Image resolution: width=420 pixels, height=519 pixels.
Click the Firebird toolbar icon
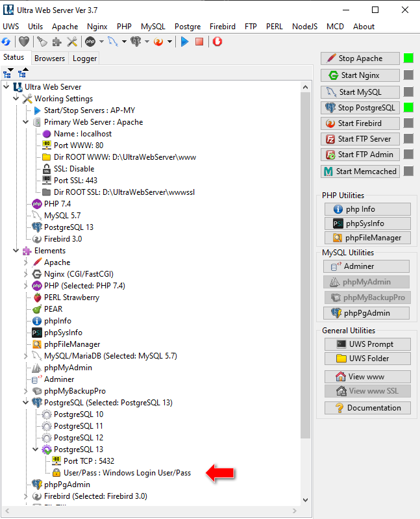point(158,42)
